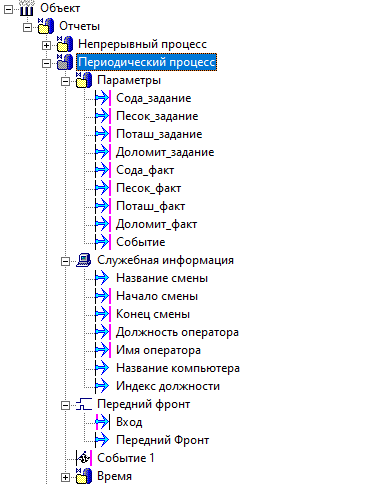The image size is (367, 484).
Task: Click the Непрерывный процесс folder icon
Action: pyautogui.click(x=65, y=44)
